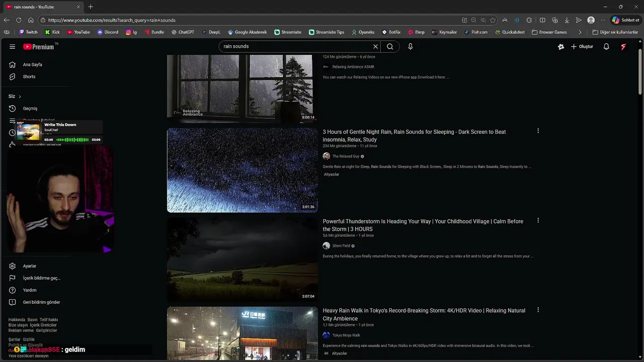Open Tokyo Ninja Walk channel
Screen dimensions: 644x362
tap(346, 335)
